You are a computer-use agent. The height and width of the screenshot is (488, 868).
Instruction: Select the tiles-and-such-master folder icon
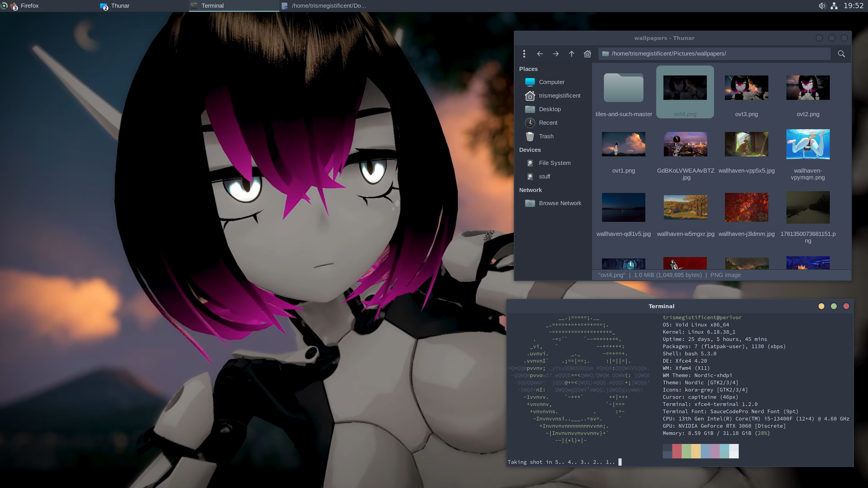coord(623,88)
